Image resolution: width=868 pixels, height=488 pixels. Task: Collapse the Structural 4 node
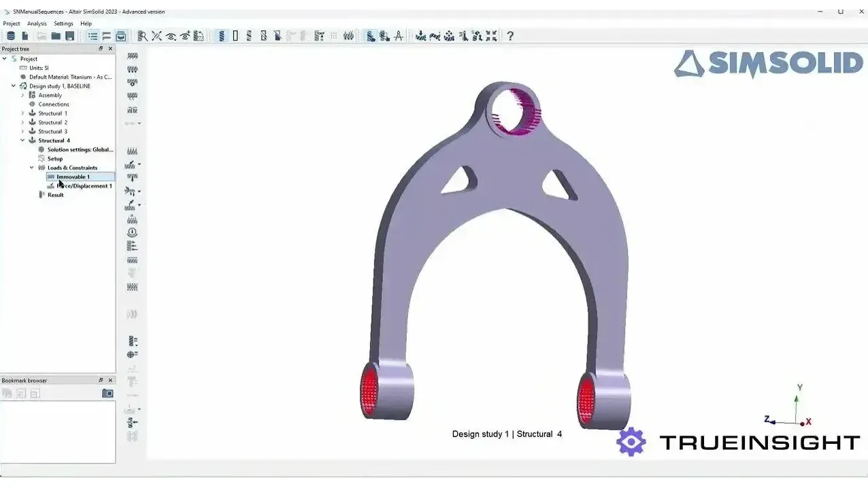[x=22, y=140]
